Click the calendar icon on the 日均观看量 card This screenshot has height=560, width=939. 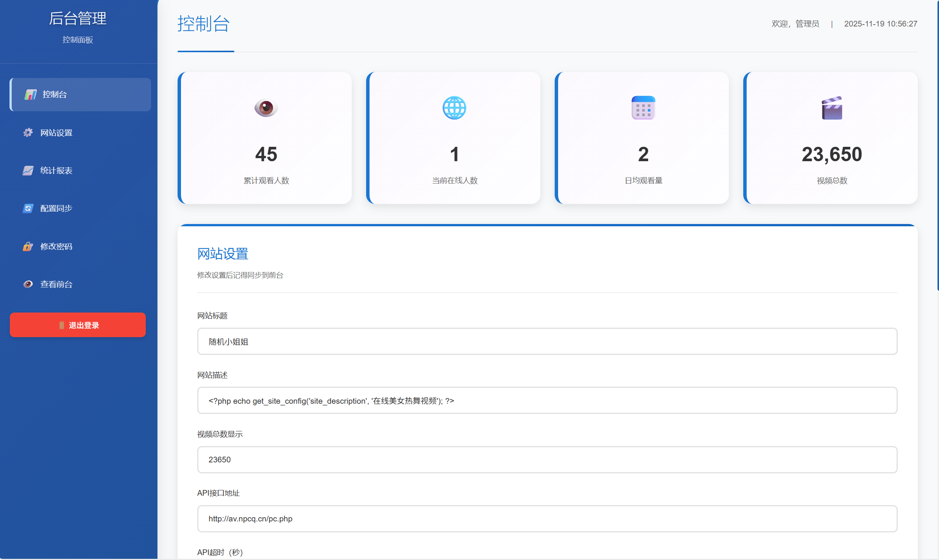(643, 108)
